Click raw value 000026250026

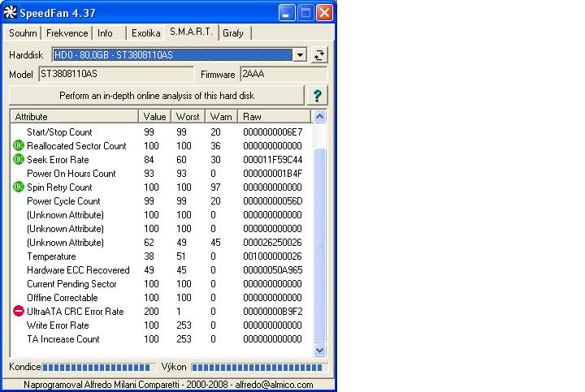click(x=273, y=242)
